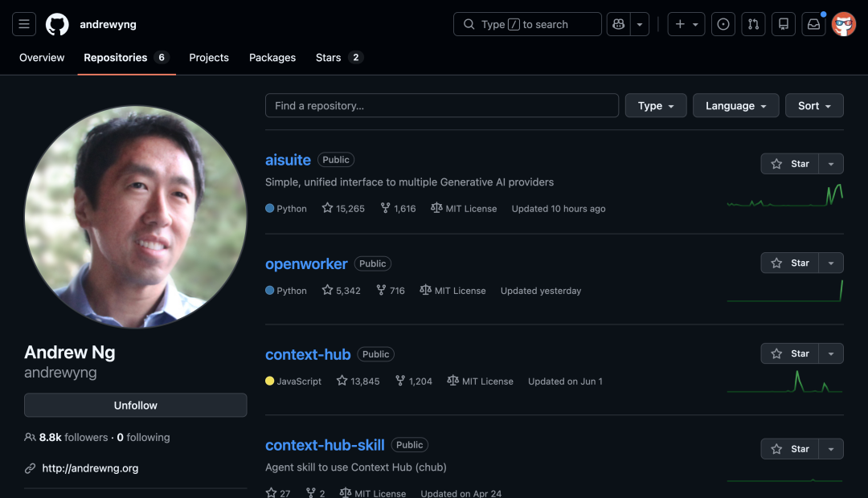Star the openworker repository
Screen dimensions: 868x498
790,263
